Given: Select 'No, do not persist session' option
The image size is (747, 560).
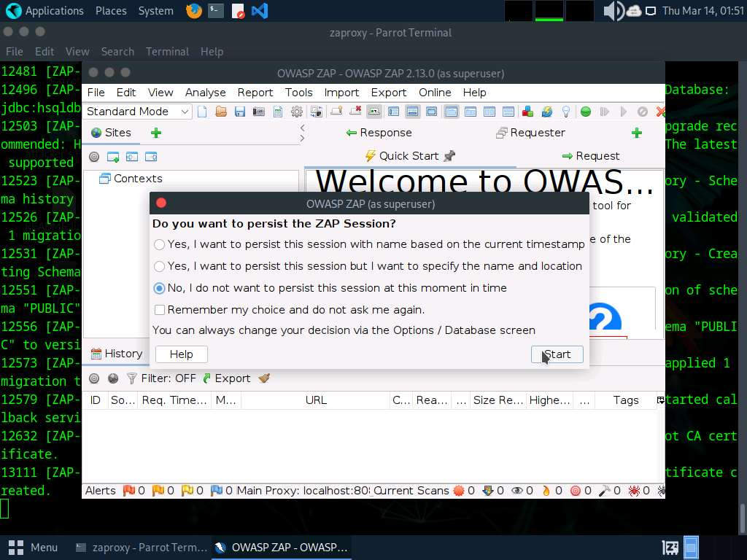Looking at the screenshot, I should point(159,288).
